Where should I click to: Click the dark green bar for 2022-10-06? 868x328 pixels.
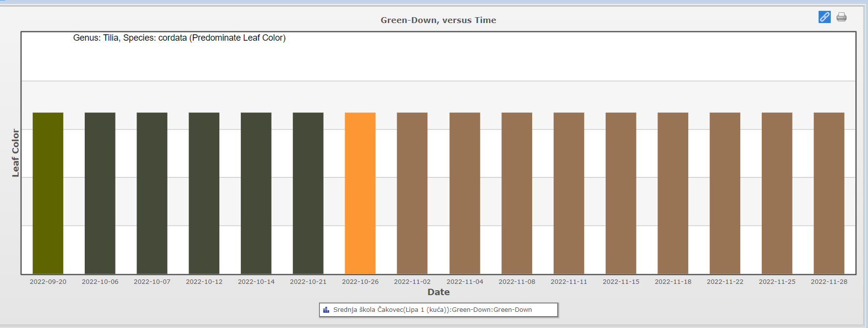[x=100, y=193]
